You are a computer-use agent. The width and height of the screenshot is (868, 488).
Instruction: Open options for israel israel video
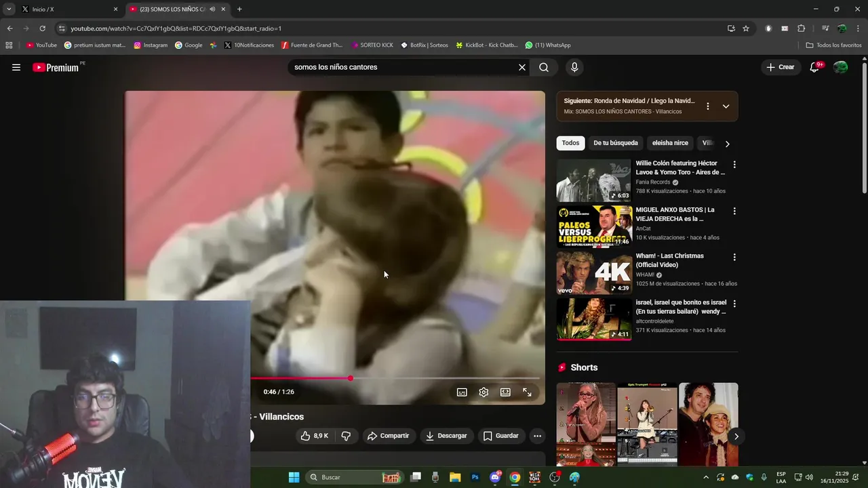tap(734, 304)
